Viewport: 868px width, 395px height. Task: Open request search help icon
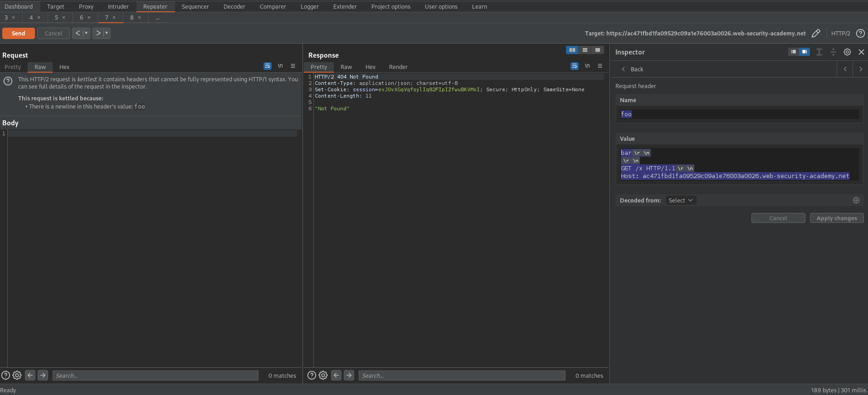click(x=6, y=375)
